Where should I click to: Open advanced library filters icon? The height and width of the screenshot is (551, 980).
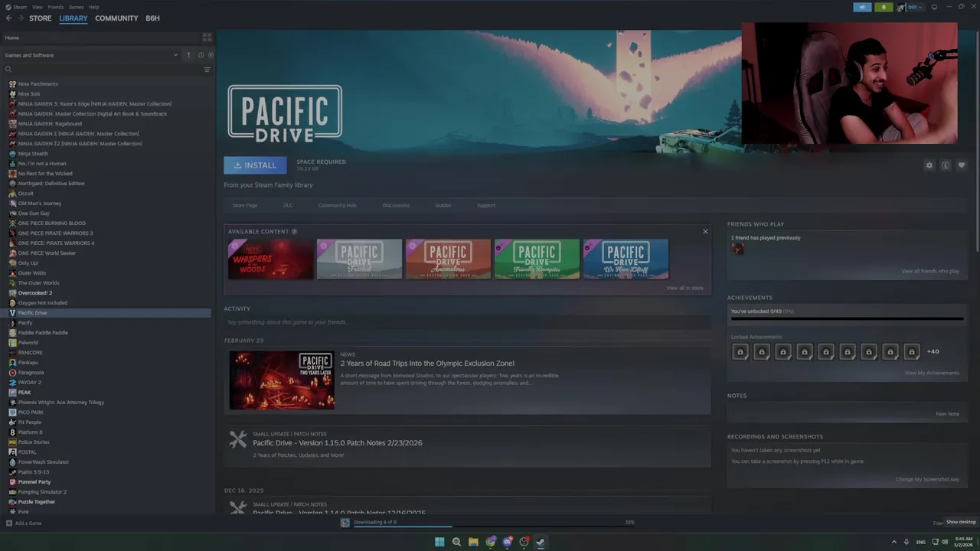(x=207, y=70)
